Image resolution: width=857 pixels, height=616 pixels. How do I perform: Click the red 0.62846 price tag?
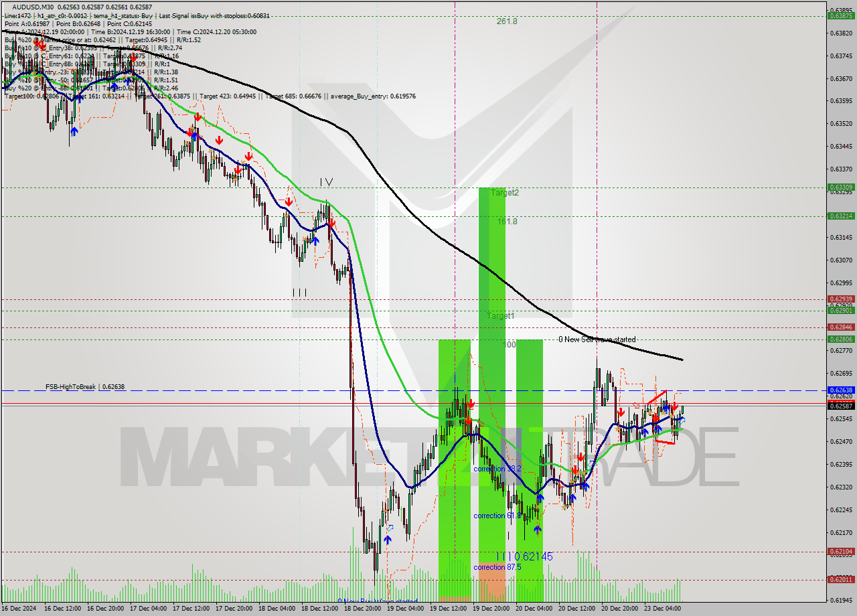click(841, 327)
